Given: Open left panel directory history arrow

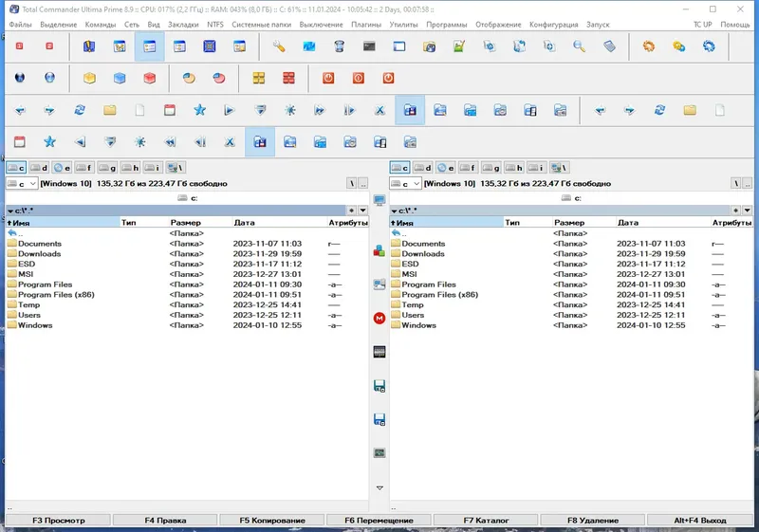Looking at the screenshot, I should [362, 211].
